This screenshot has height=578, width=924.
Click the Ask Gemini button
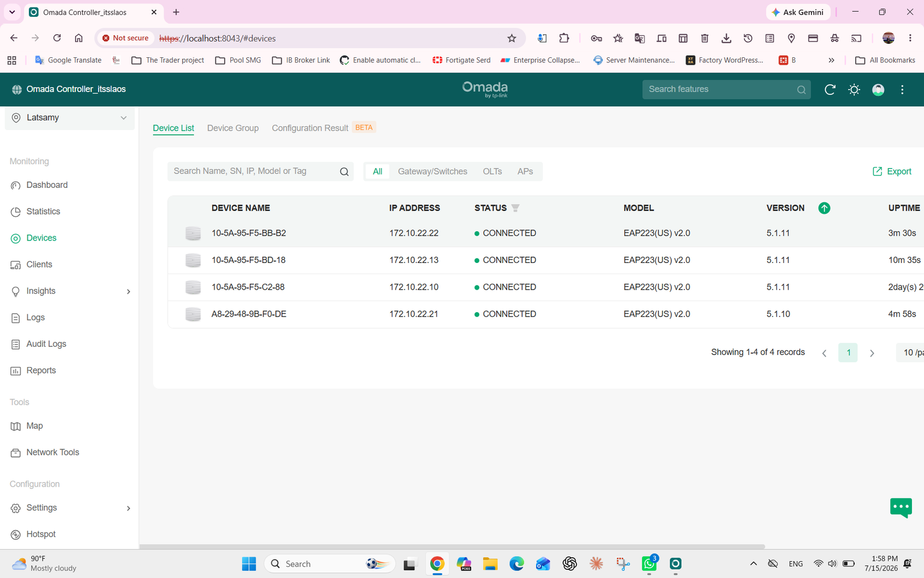point(798,12)
